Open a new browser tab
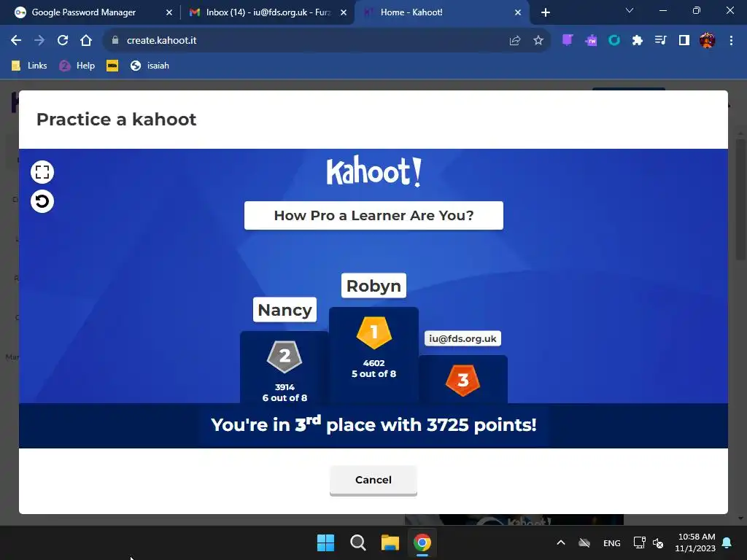747x560 pixels. 546,12
